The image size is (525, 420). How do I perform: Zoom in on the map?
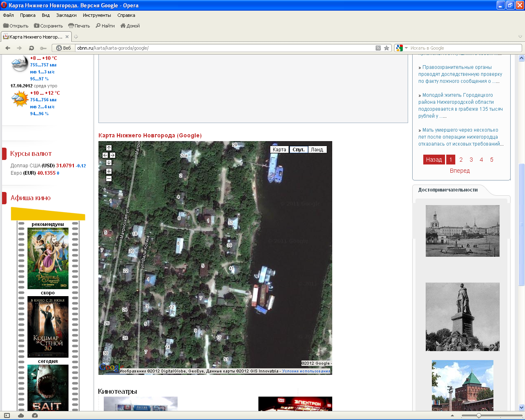coord(109,171)
